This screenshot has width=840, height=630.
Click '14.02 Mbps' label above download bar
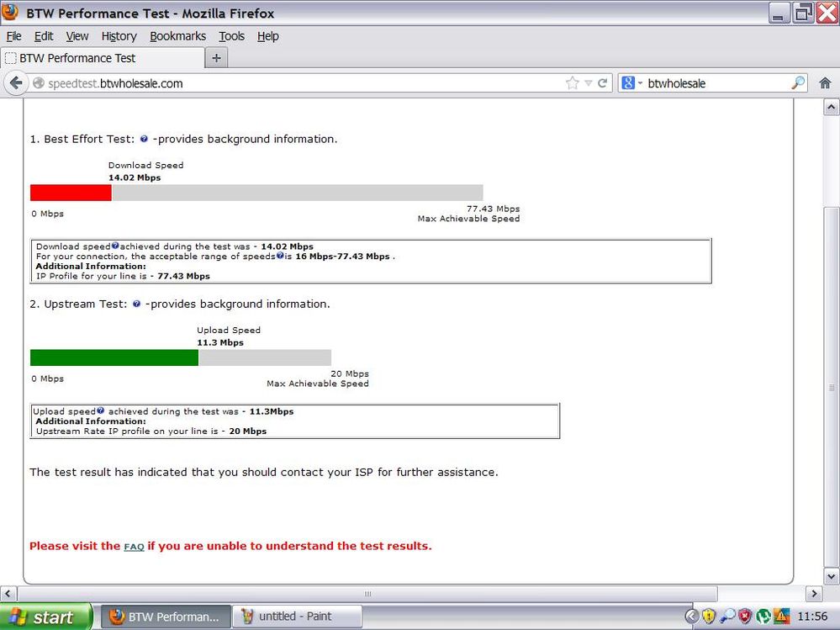(135, 177)
